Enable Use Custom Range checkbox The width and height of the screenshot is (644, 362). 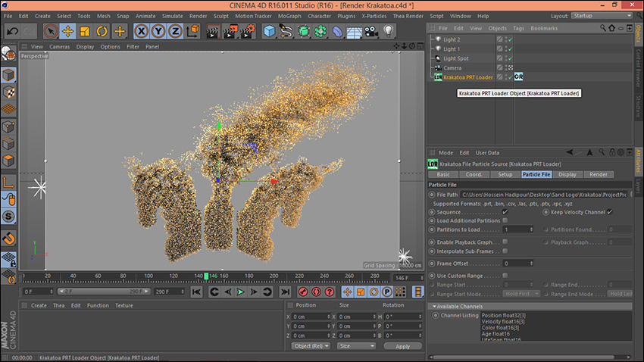point(505,276)
